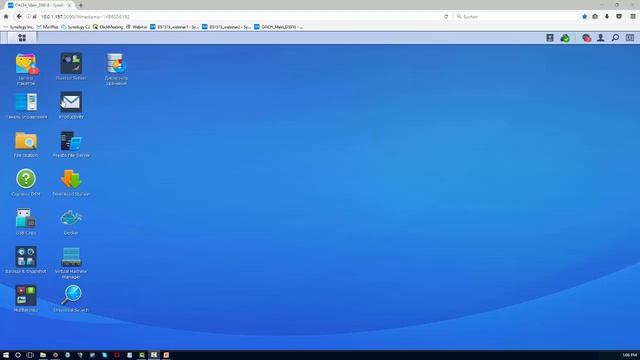Reload the page with the refresh button
640x360 pixels.
click(x=446, y=17)
